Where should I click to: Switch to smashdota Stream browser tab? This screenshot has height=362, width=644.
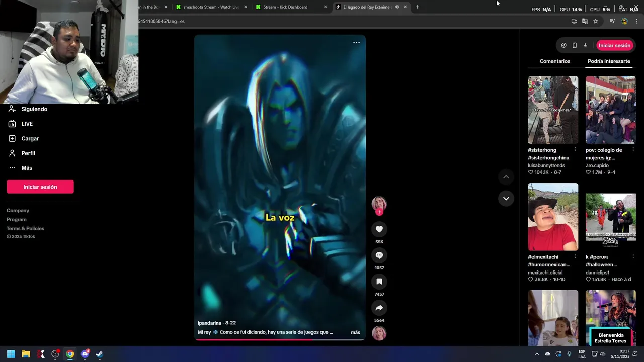coord(211,7)
